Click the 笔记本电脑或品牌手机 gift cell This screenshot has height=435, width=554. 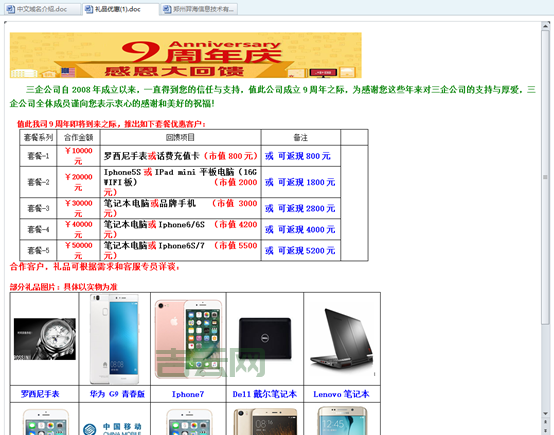pos(181,208)
